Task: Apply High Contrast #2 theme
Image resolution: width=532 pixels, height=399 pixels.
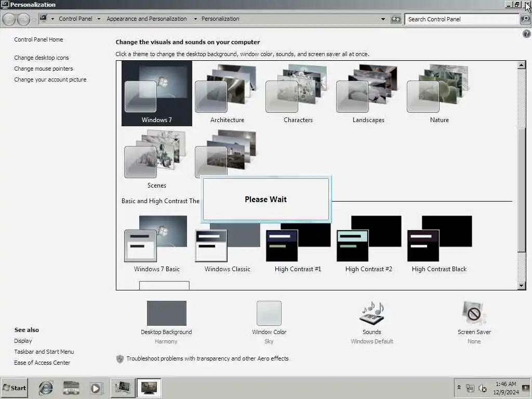Action: 368,244
